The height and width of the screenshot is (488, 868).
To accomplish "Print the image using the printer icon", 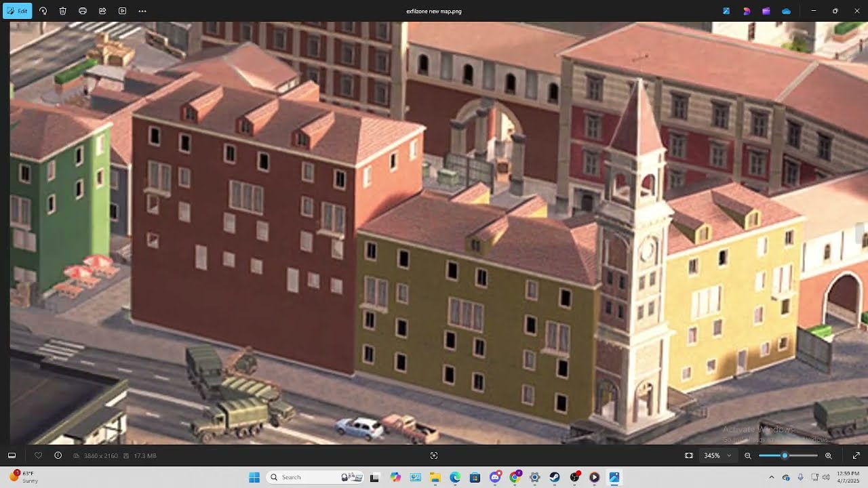I will [83, 11].
